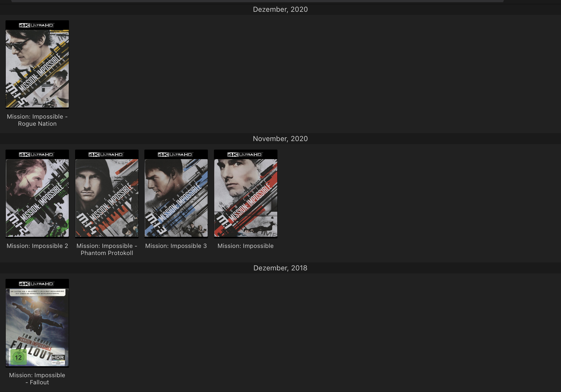
Task: Click the 'Mission: Impossible - Rogue Nation' title
Action: coord(37,120)
